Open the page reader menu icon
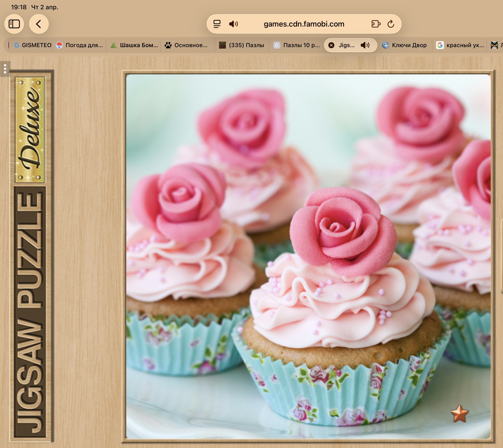Image resolution: width=503 pixels, height=448 pixels. tap(217, 24)
